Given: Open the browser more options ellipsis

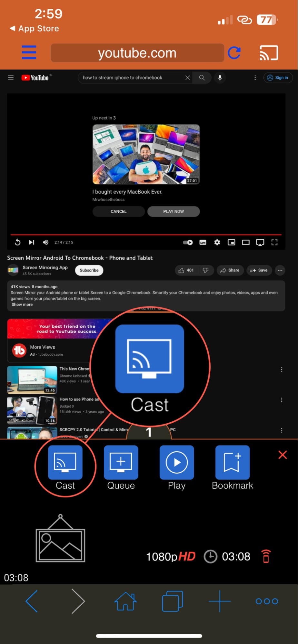Looking at the screenshot, I should (x=267, y=601).
